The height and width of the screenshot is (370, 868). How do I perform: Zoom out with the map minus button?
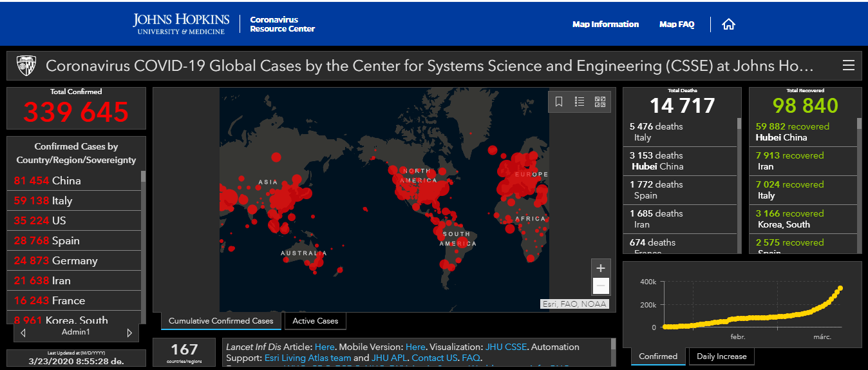click(601, 286)
